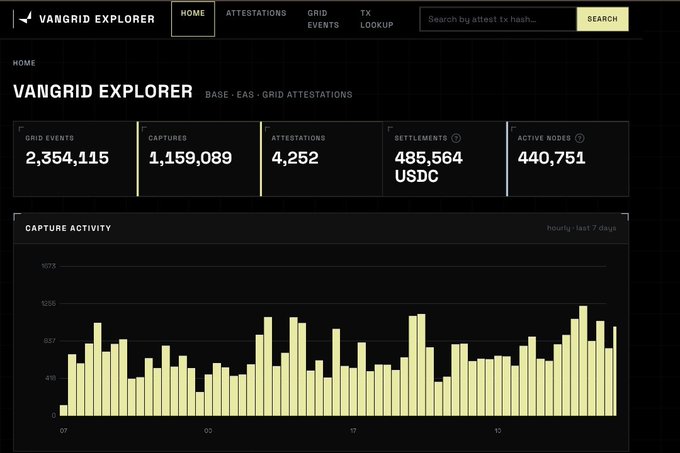Image resolution: width=680 pixels, height=453 pixels.
Task: Select the Attestations stat 4,252
Action: click(295, 158)
